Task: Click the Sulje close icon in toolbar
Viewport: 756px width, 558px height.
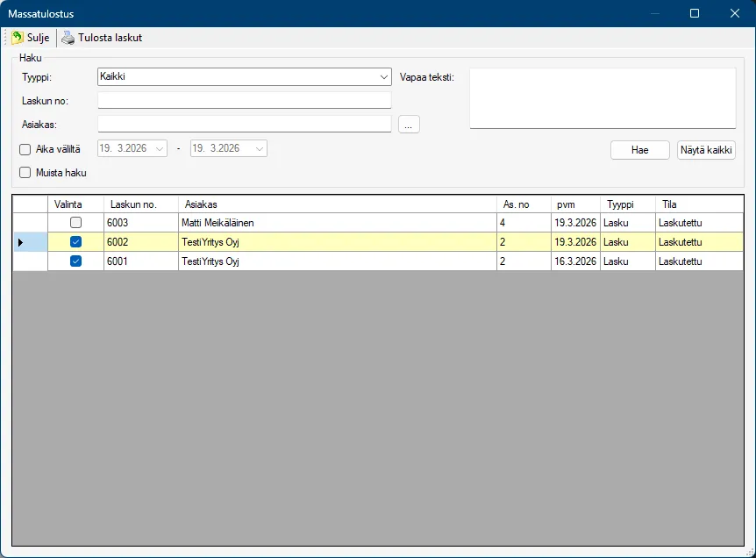Action: click(18, 38)
